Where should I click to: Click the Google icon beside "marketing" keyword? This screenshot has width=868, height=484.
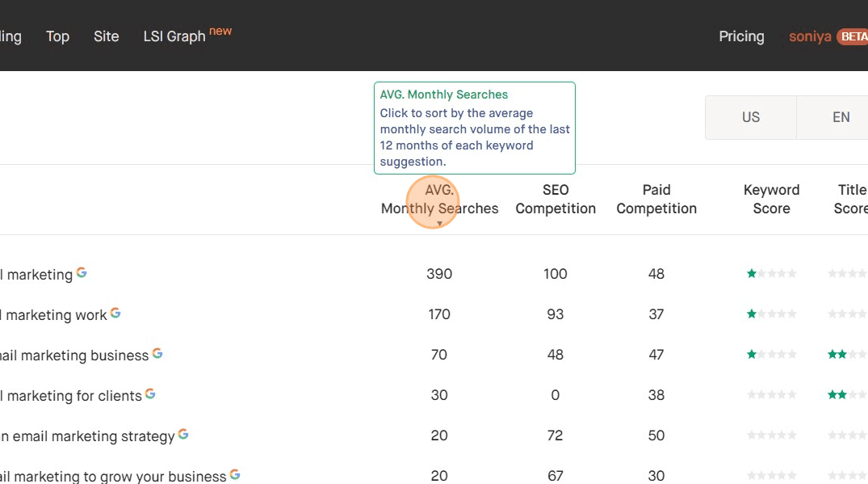point(82,273)
